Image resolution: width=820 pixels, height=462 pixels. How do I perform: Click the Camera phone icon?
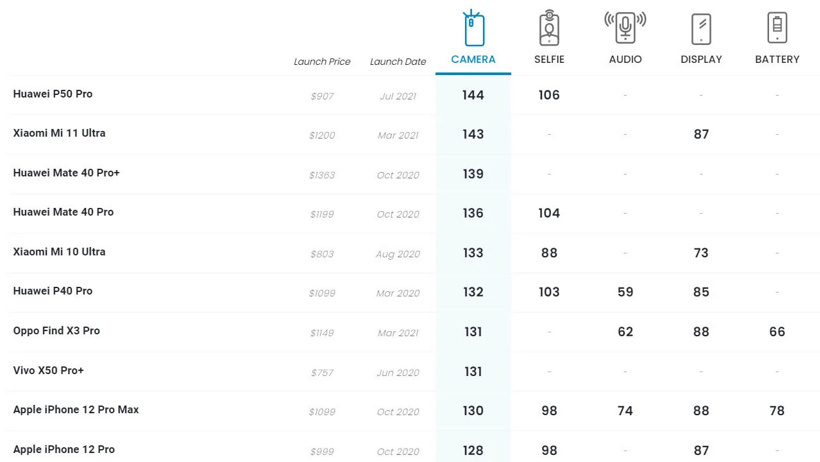(x=473, y=28)
